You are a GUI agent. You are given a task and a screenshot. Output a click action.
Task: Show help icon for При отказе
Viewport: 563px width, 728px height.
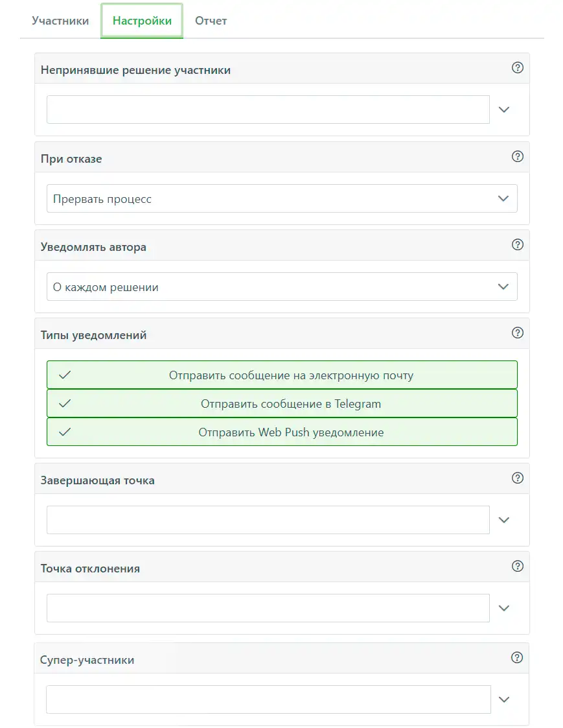518,156
